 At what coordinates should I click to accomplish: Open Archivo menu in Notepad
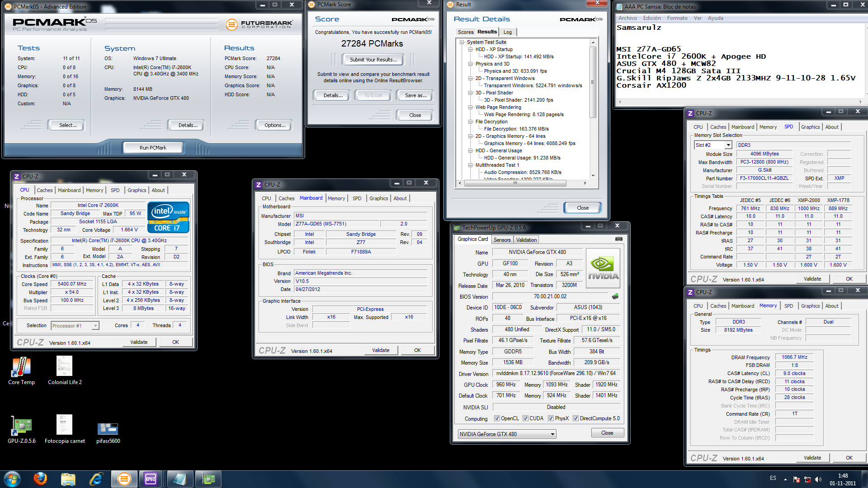[627, 18]
